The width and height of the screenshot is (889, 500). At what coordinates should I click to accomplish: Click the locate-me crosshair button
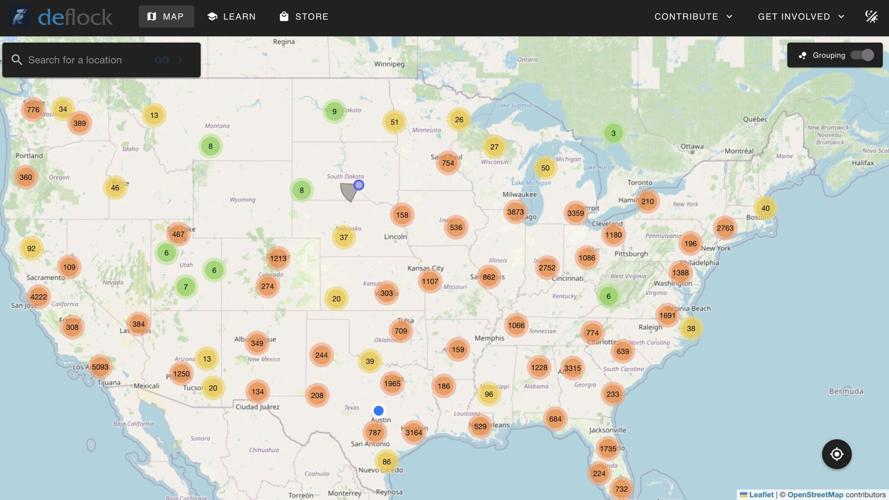837,454
